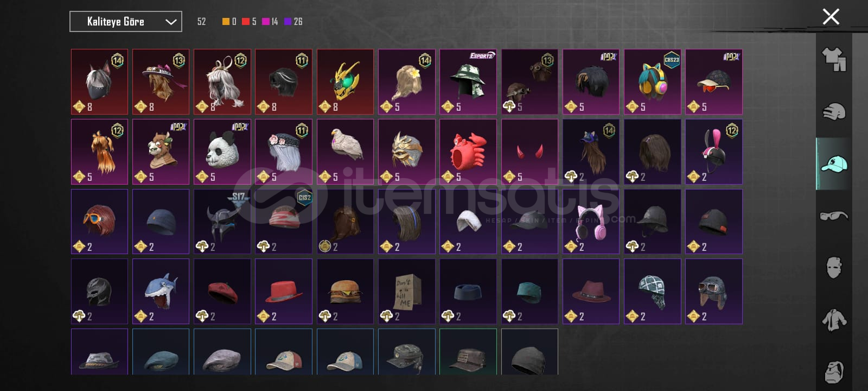Select the helmet category icon in sidebar
Image resolution: width=868 pixels, height=391 pixels.
click(x=833, y=112)
